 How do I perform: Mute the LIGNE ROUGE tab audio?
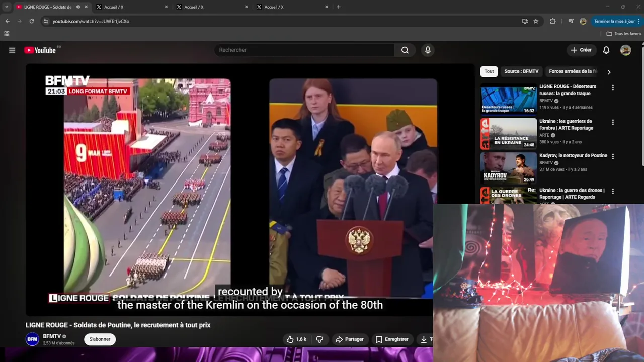click(78, 7)
